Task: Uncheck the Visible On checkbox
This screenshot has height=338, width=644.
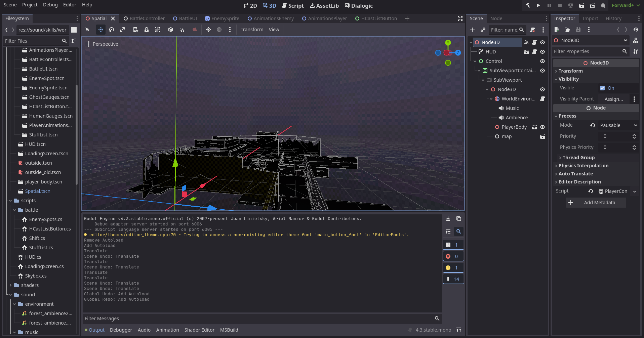Action: pos(602,88)
